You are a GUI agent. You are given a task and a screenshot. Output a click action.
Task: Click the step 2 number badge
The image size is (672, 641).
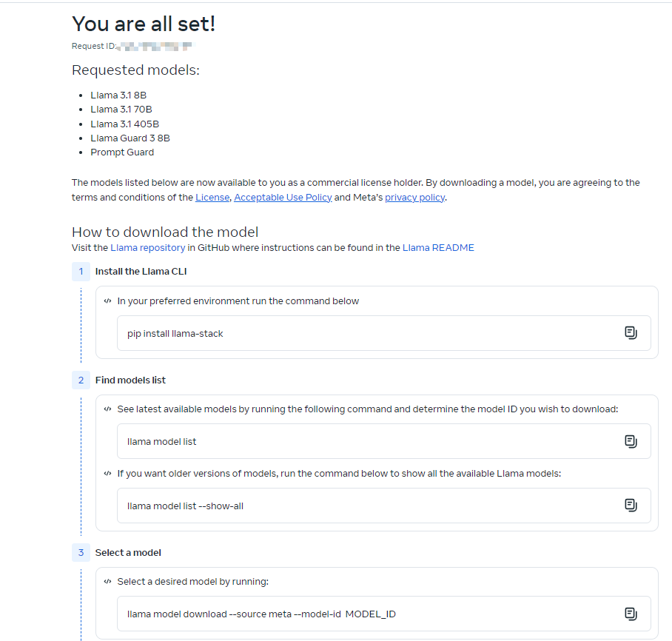81,380
